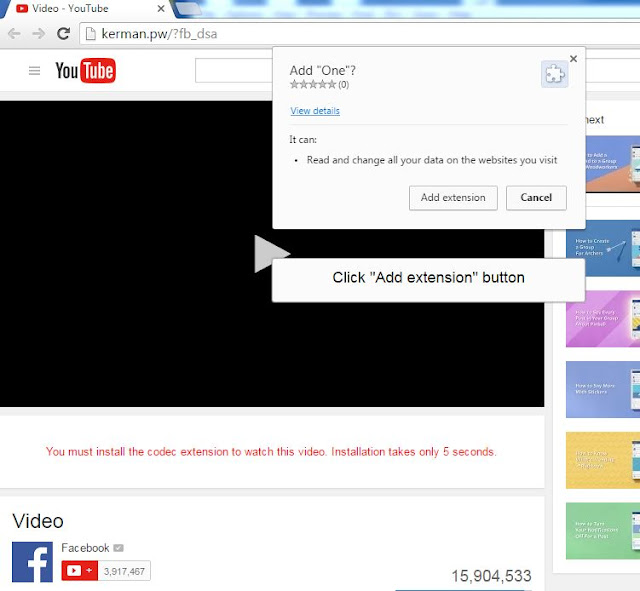Click the browser back arrow
This screenshot has width=640, height=591.
tap(14, 33)
